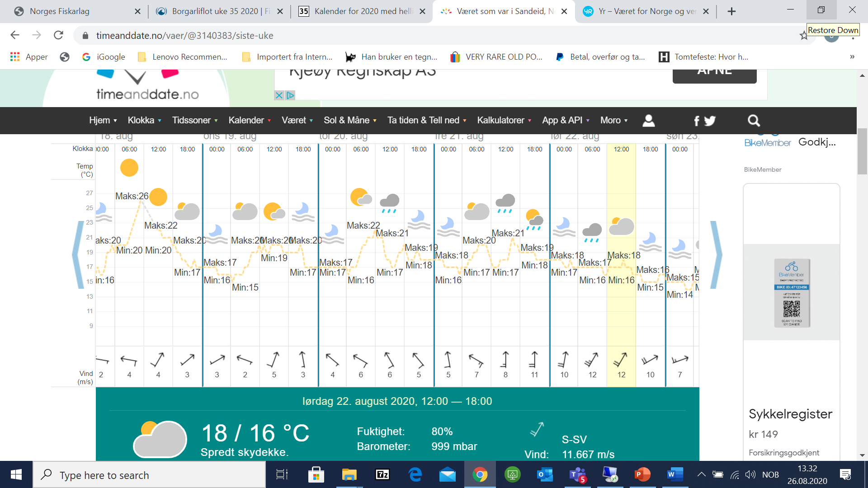Viewport: 868px width, 488px height.
Task: Select the highlighted 12:00 column on lør 22. aug
Action: click(x=621, y=265)
